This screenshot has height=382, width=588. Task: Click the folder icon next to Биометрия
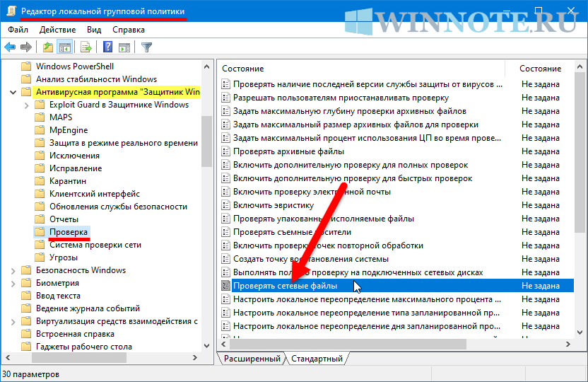click(x=26, y=283)
